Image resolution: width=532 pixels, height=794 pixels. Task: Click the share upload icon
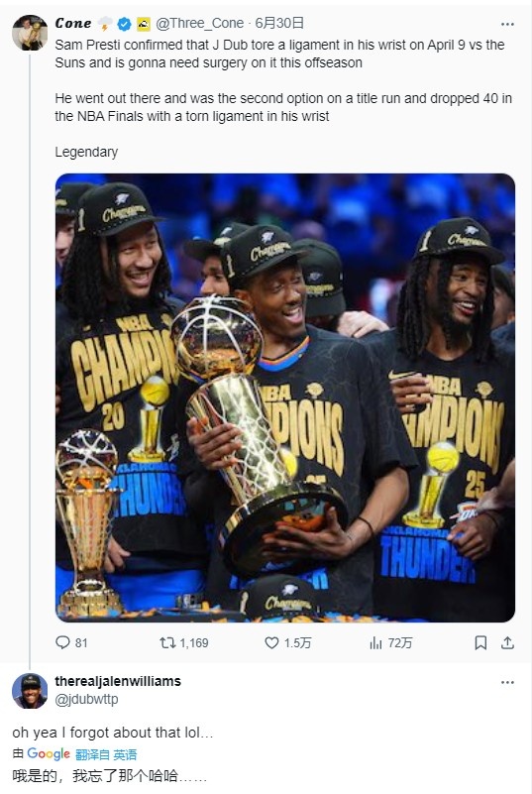[x=507, y=642]
